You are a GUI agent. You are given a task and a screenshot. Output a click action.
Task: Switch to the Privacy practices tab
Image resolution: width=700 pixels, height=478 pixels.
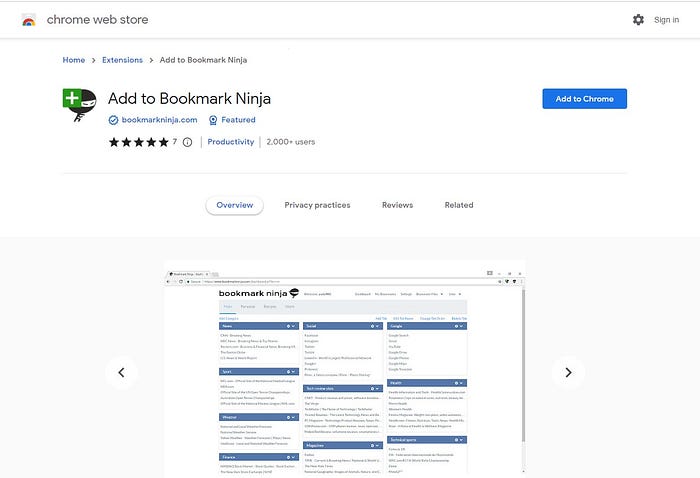click(x=317, y=205)
